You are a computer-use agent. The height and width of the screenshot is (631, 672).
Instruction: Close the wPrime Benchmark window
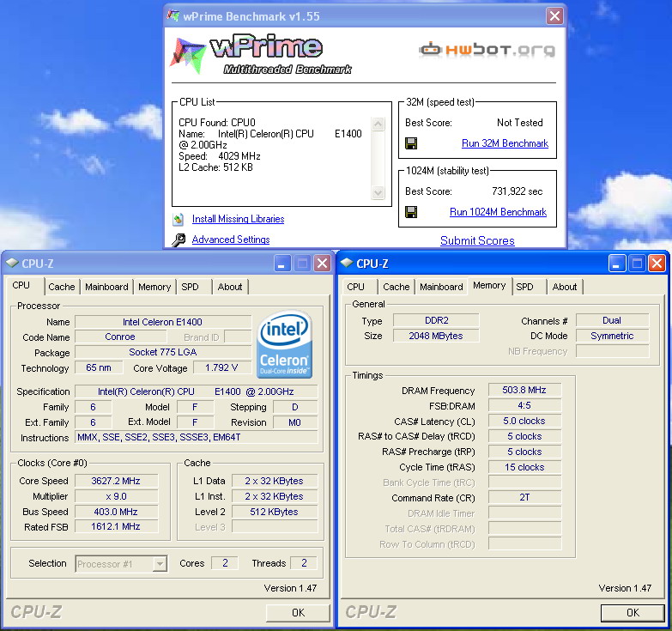tap(554, 15)
